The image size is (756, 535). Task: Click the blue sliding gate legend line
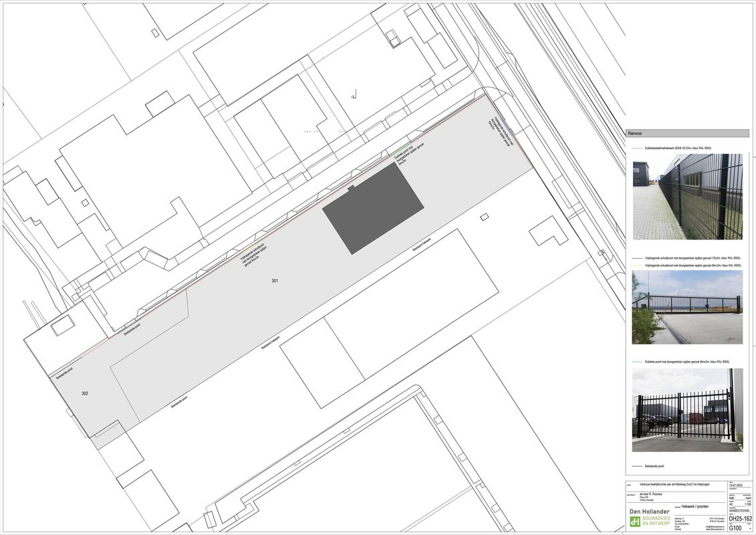(638, 257)
